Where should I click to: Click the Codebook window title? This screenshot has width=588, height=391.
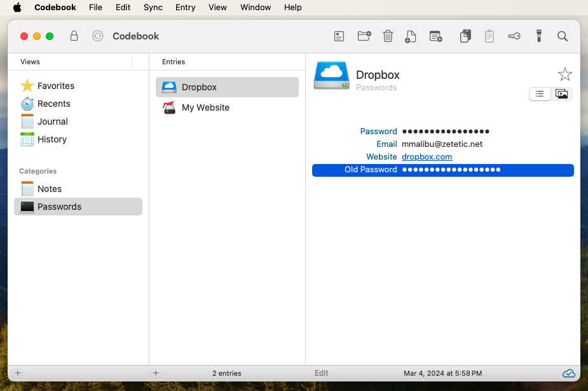[x=136, y=36]
